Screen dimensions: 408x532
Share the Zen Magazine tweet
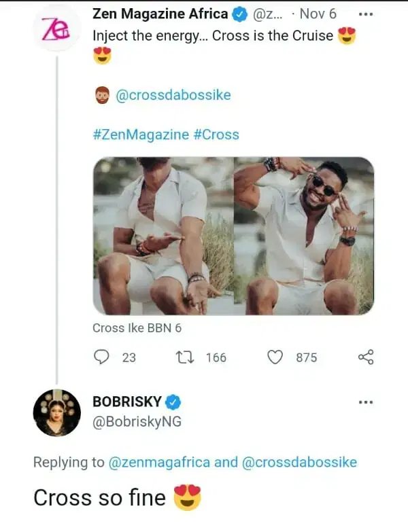coord(365,357)
